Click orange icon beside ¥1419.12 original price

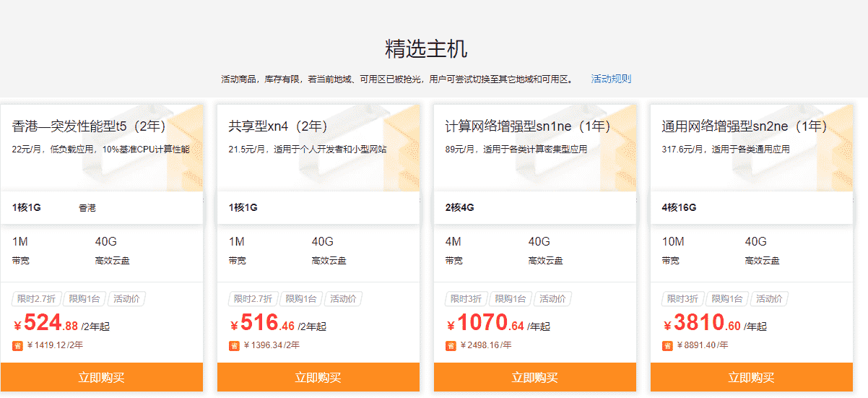pos(17,345)
